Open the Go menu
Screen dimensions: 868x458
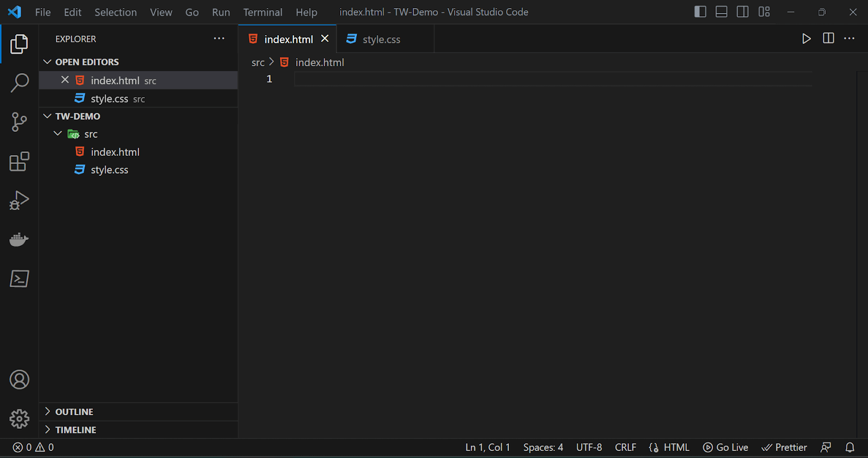pyautogui.click(x=192, y=12)
